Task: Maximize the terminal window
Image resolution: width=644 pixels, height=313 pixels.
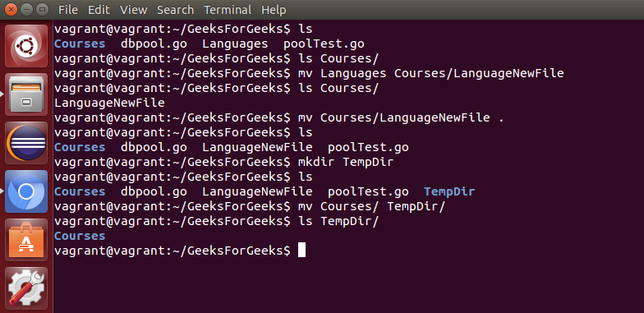Action: [x=41, y=9]
